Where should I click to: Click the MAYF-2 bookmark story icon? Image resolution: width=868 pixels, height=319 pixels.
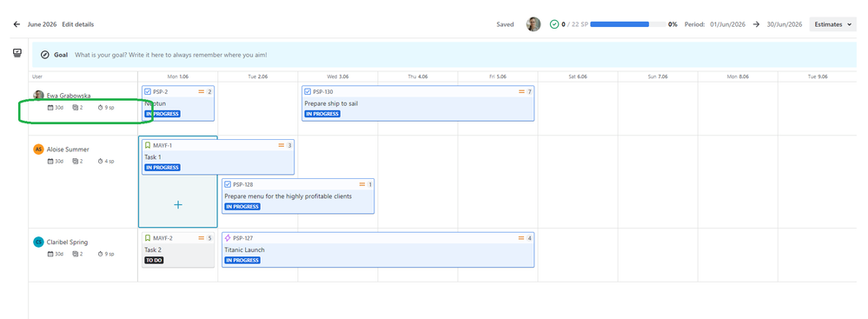point(148,238)
